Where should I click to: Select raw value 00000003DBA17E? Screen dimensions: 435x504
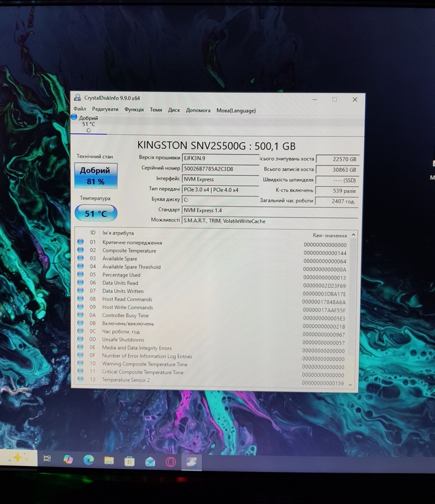point(324,294)
